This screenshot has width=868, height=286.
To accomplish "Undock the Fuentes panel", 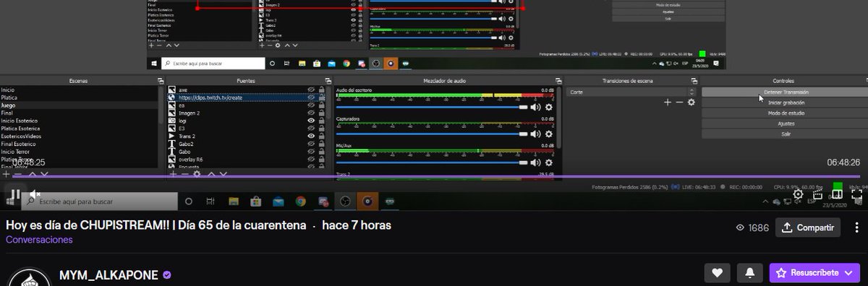I will pos(328,80).
